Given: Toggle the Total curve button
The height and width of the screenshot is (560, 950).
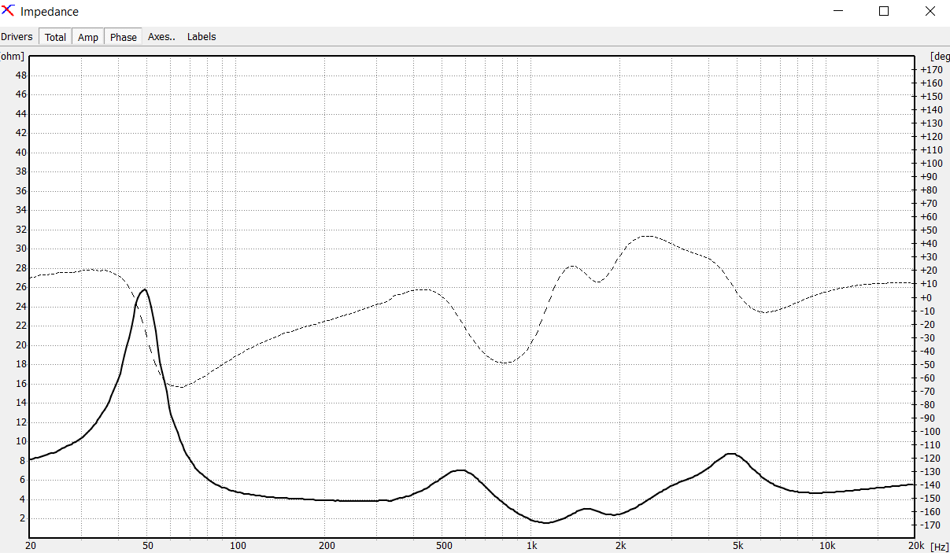Looking at the screenshot, I should click(x=55, y=37).
